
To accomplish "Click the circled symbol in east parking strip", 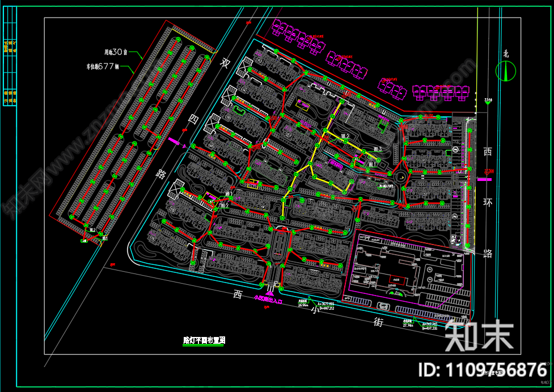I will click(x=455, y=149).
